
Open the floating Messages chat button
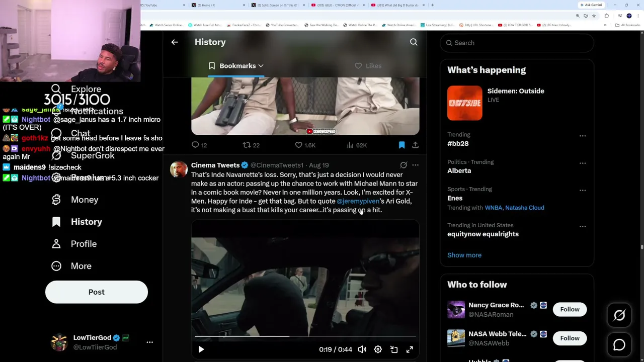pos(619,345)
